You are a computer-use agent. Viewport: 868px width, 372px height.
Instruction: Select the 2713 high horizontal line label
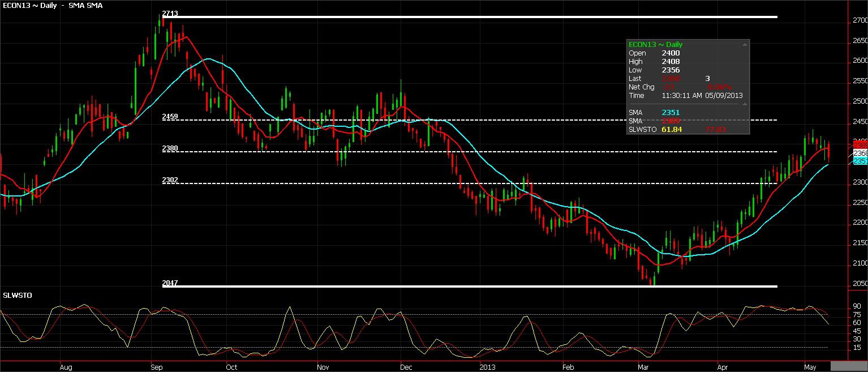point(170,13)
